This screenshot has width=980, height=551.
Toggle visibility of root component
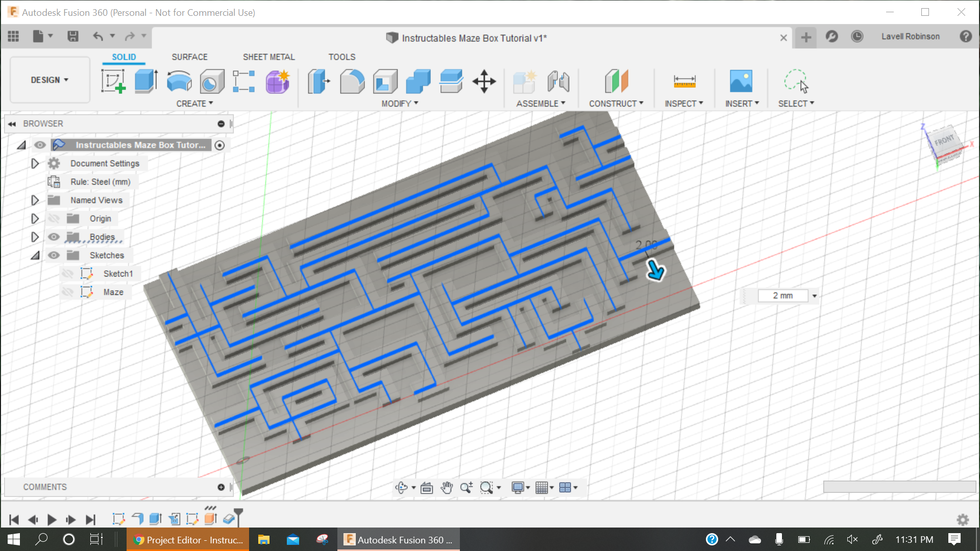(40, 145)
